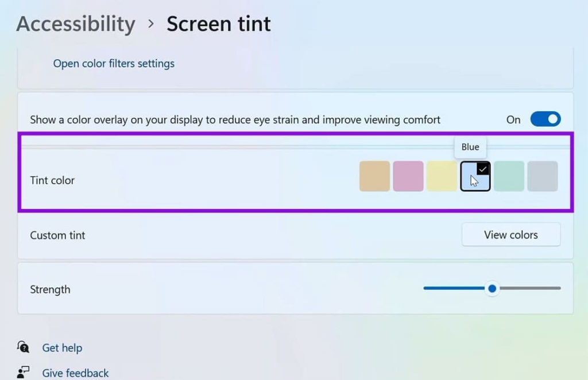Click the Get help headset icon
The height and width of the screenshot is (380, 588).
click(23, 347)
